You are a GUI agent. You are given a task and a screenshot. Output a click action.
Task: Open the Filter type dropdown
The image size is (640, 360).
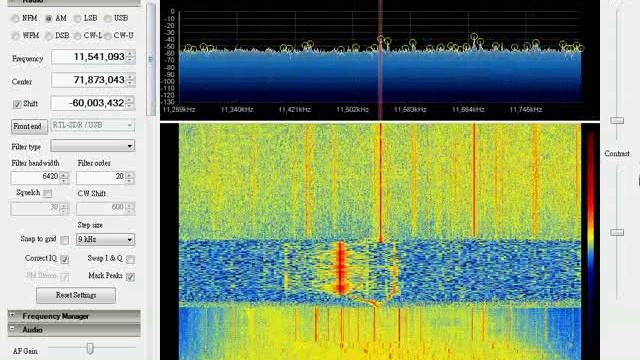(93, 146)
